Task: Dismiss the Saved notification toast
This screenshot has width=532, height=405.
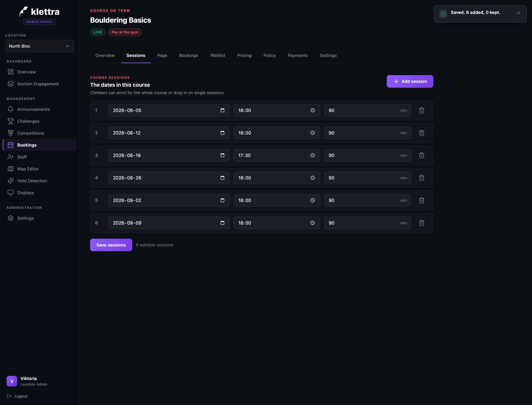Action: pyautogui.click(x=518, y=13)
